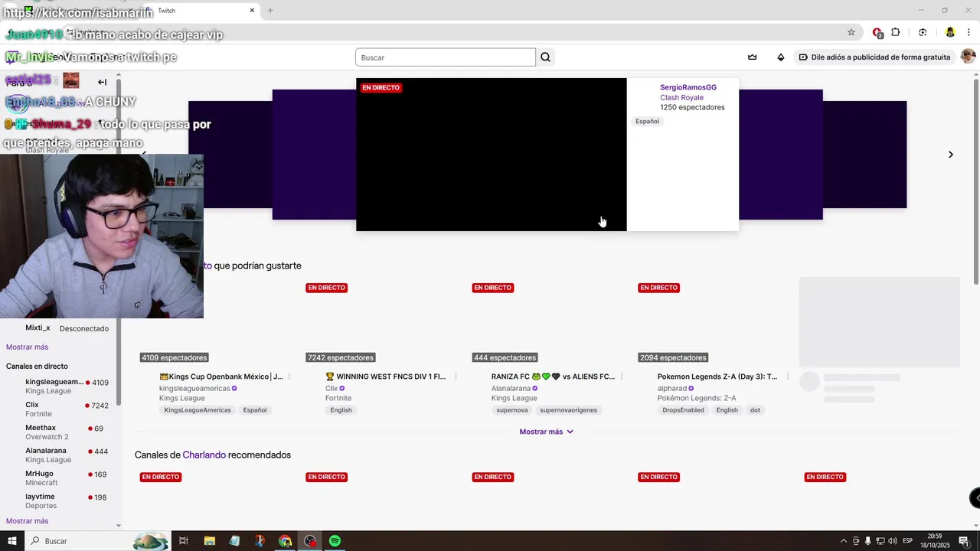Open the offline Mixti_x channel in sidebar
Image resolution: width=980 pixels, height=551 pixels.
pos(57,328)
